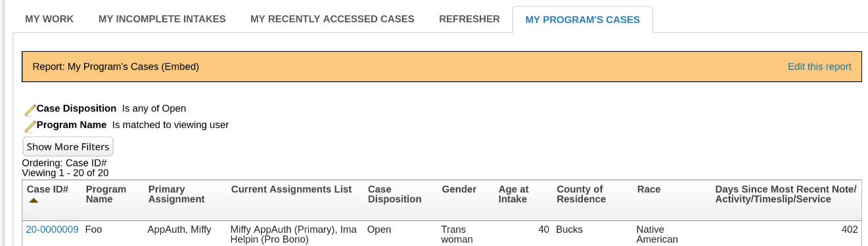Select My Program's Cases tab
This screenshot has width=868, height=246.
pyautogui.click(x=582, y=20)
